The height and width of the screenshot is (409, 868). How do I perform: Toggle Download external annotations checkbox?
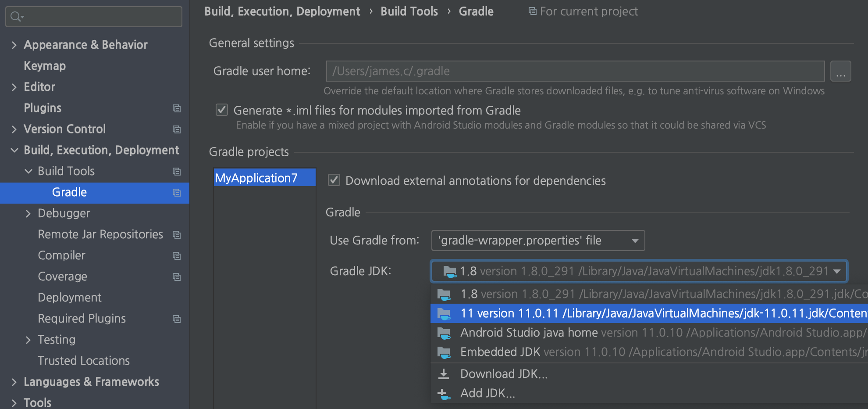click(334, 180)
